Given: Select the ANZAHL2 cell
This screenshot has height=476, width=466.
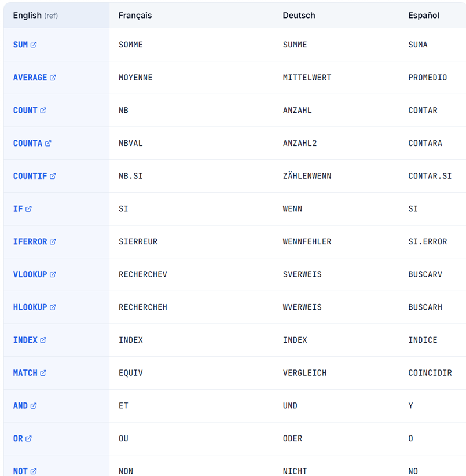Looking at the screenshot, I should pyautogui.click(x=336, y=143).
